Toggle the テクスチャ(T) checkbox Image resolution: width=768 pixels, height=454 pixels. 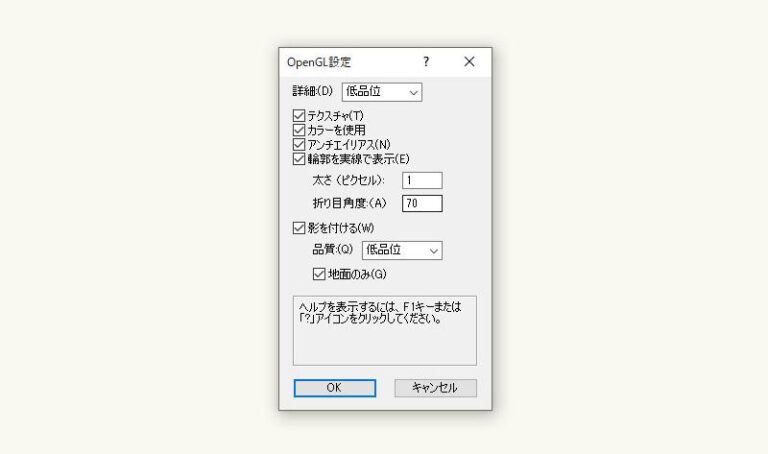(x=299, y=116)
